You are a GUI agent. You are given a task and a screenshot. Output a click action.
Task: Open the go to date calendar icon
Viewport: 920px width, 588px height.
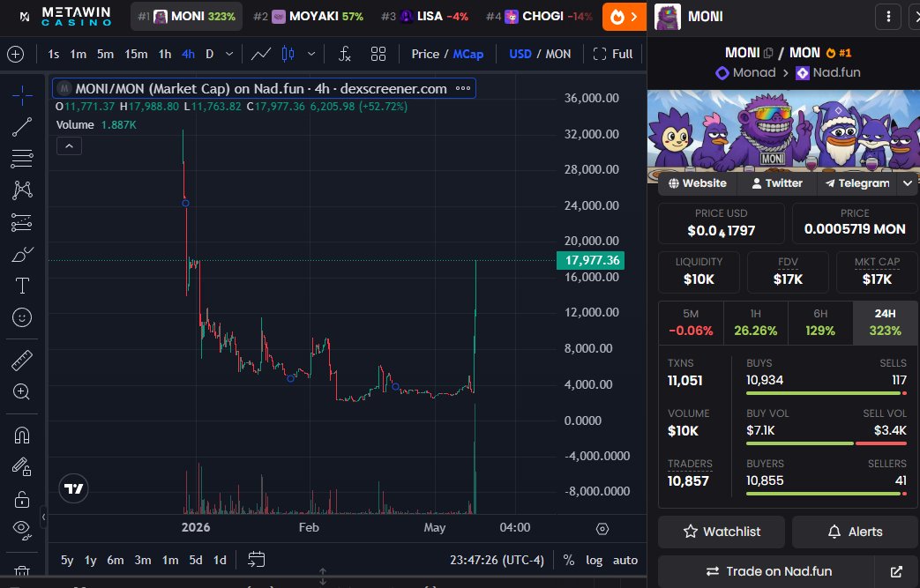[257, 559]
